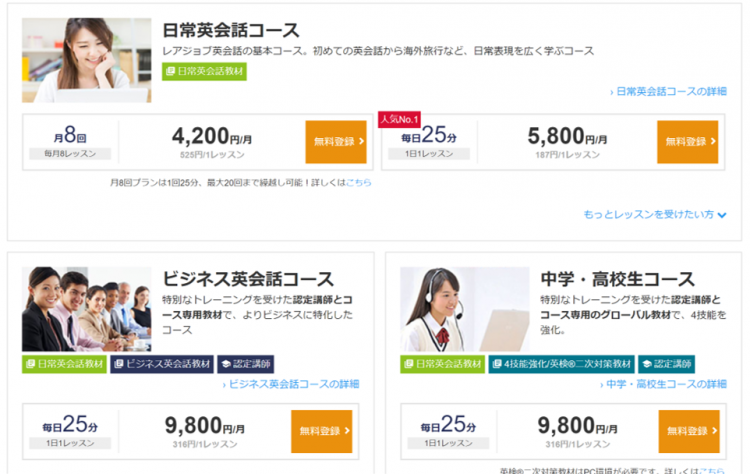Viewport: 750px width, 474px height.
Task: Click the 4技能強化/英検®二次対策教材 tag
Action: [x=562, y=364]
